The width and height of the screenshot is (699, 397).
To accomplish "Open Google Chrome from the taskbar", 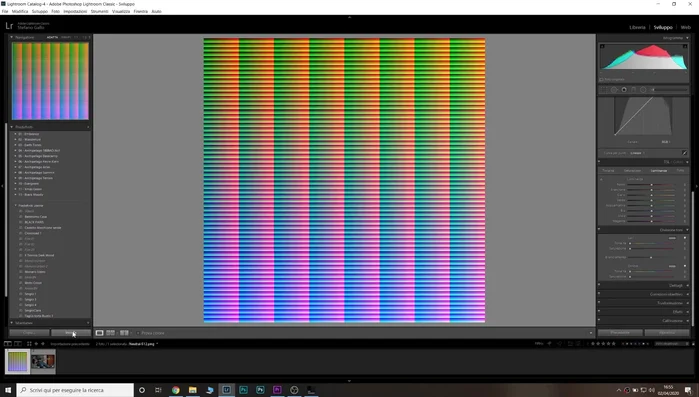I will [x=176, y=390].
